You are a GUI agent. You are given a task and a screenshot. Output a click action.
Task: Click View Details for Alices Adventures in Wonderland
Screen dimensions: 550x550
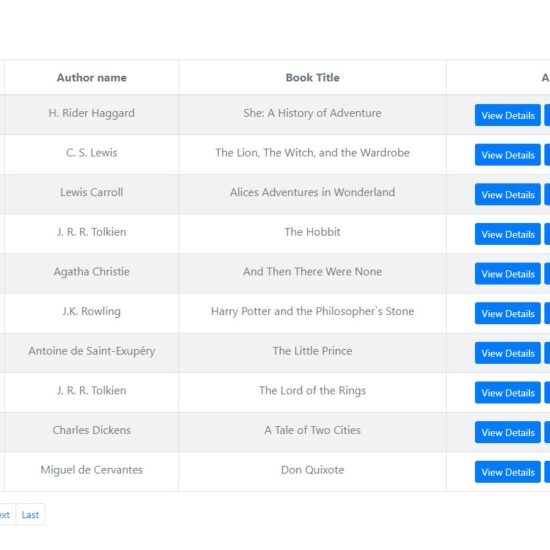tap(508, 194)
